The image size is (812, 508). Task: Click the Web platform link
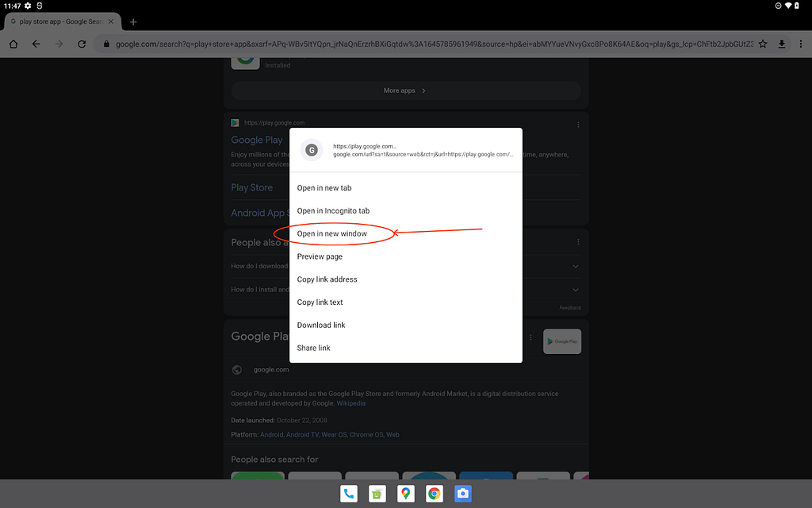[x=393, y=435]
